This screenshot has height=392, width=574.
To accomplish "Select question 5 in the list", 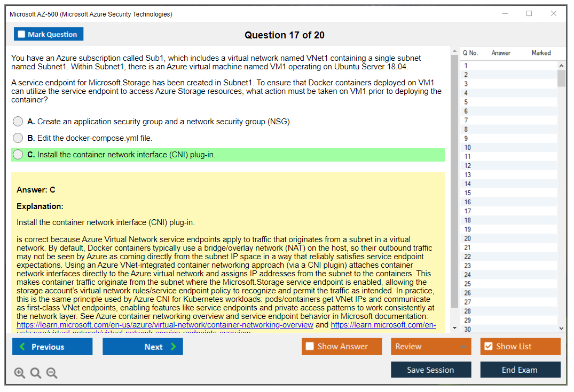I will click(466, 102).
